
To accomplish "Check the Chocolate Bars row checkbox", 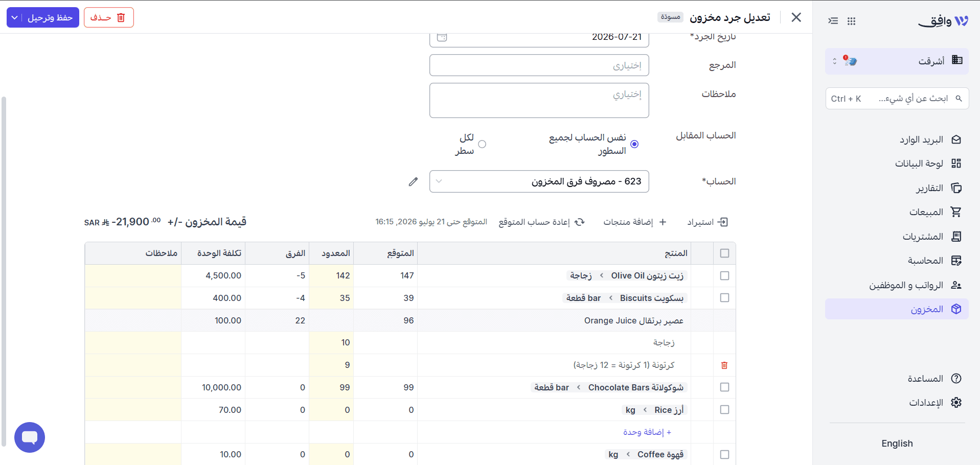I will (x=724, y=387).
